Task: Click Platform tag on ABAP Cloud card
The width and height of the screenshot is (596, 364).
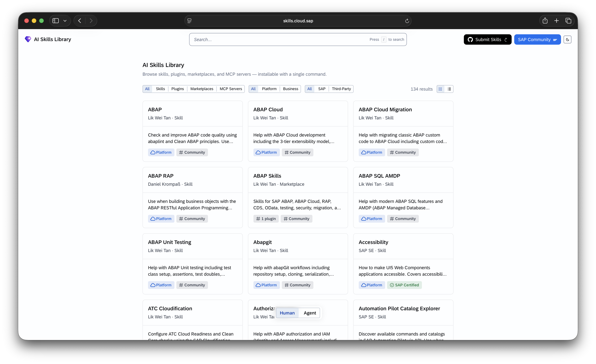Action: point(266,152)
